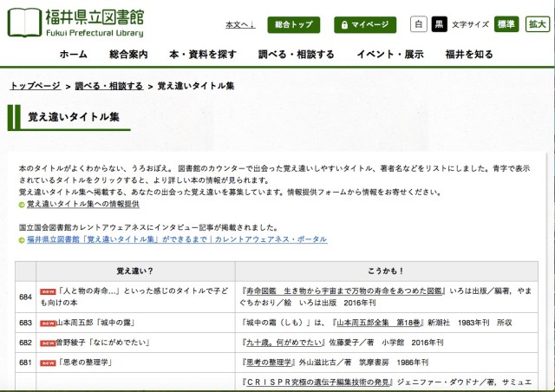Click the NEW badge on entry 684
This screenshot has width=555, height=392.
pyautogui.click(x=48, y=292)
